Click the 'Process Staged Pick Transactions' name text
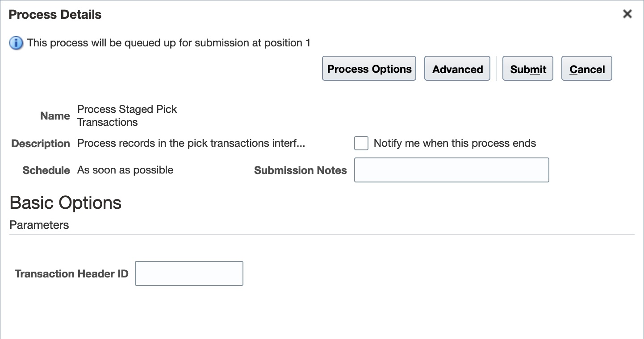The height and width of the screenshot is (339, 644). [127, 116]
